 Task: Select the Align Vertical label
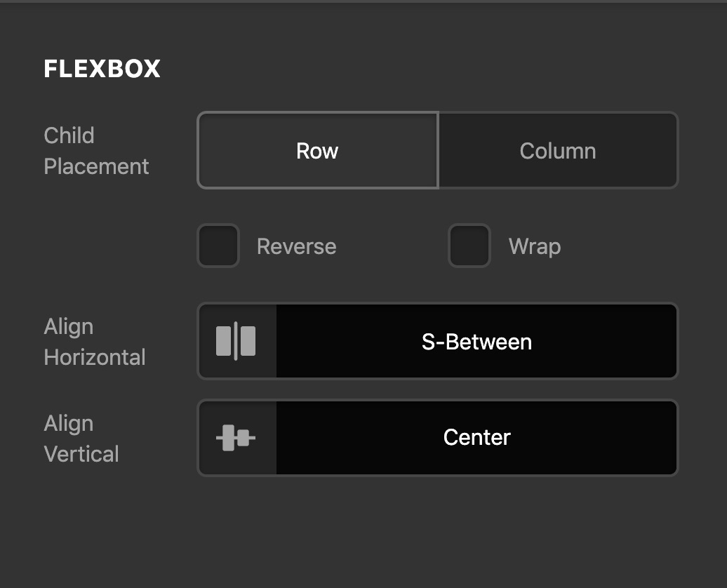pos(81,439)
